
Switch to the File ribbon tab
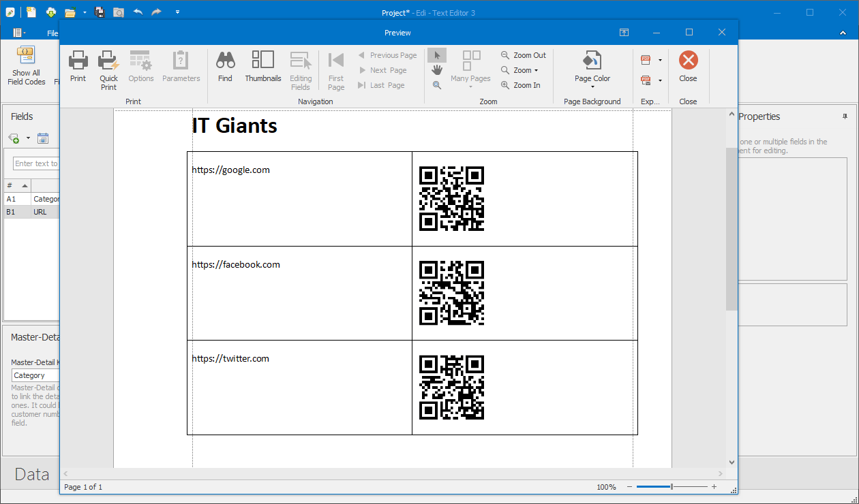pyautogui.click(x=52, y=32)
